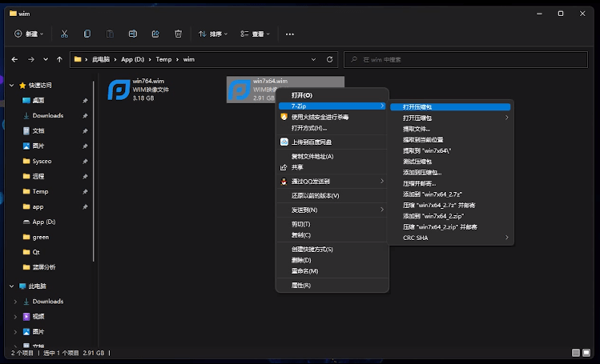600x364 pixels.
Task: Choose 重命名(M) in the context menu
Action: coord(332,271)
